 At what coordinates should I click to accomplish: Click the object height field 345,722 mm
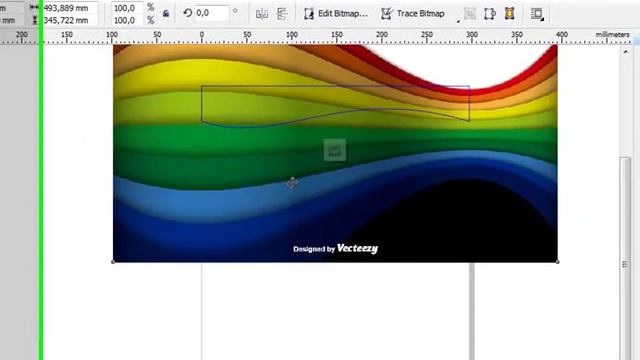tap(70, 20)
